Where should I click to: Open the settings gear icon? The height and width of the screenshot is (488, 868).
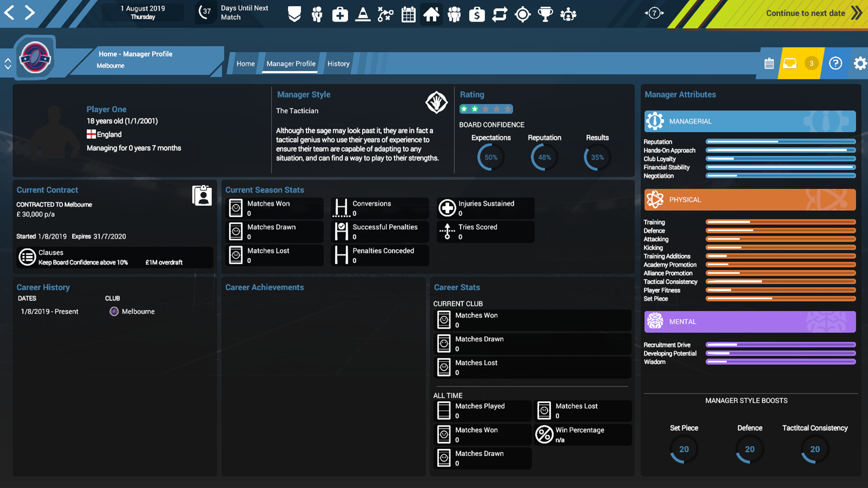click(860, 63)
